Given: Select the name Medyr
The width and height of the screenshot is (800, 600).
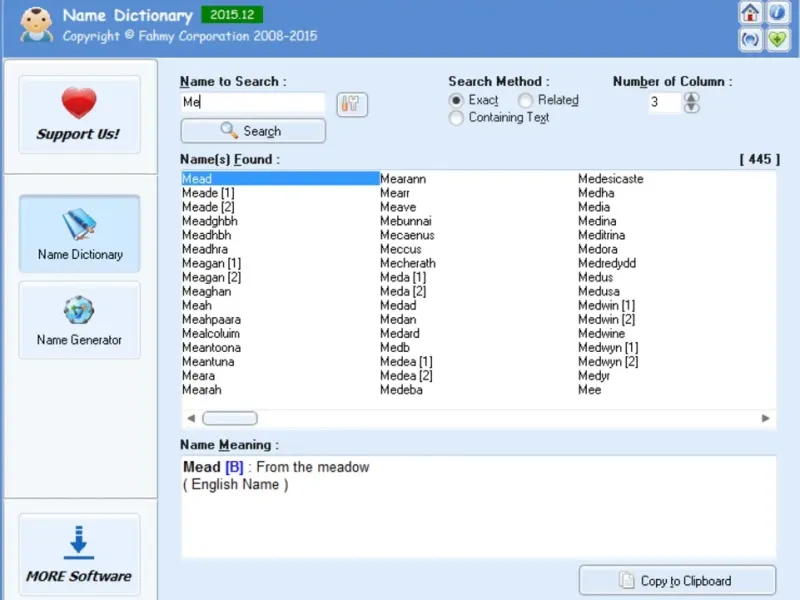Looking at the screenshot, I should click(x=594, y=376).
